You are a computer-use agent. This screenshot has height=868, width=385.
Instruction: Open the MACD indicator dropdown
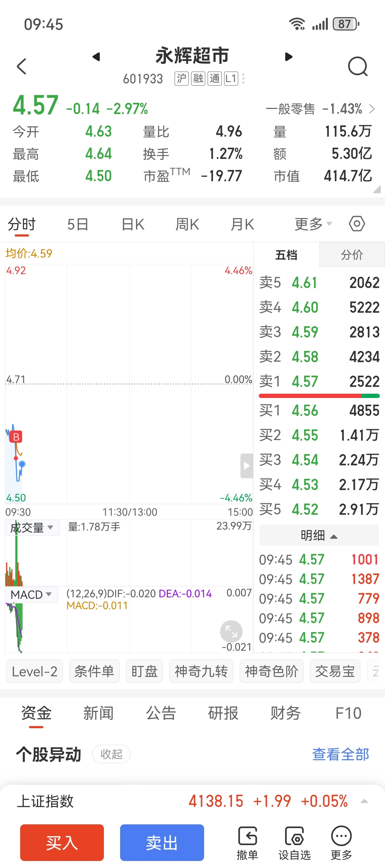click(x=31, y=595)
